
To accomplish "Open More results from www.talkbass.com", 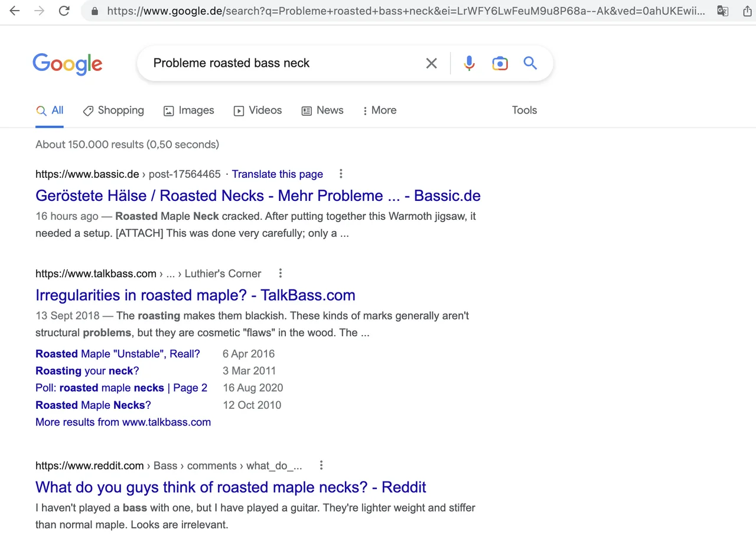I will [123, 422].
